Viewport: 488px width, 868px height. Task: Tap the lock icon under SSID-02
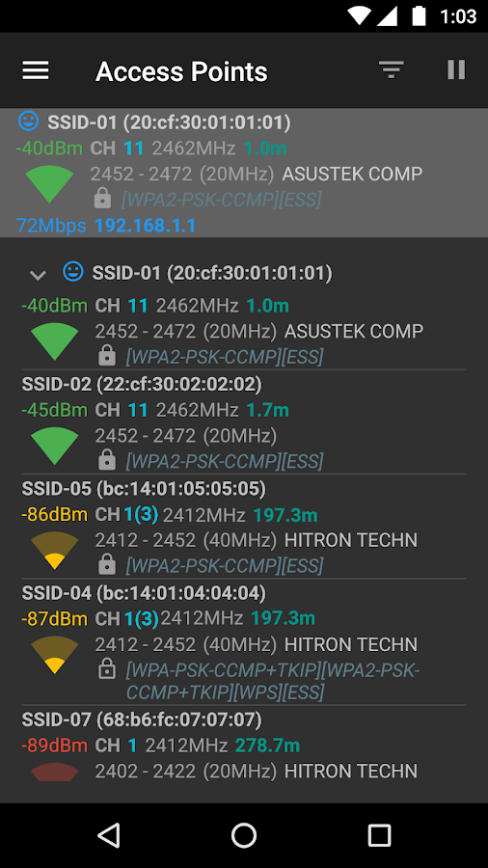(107, 460)
